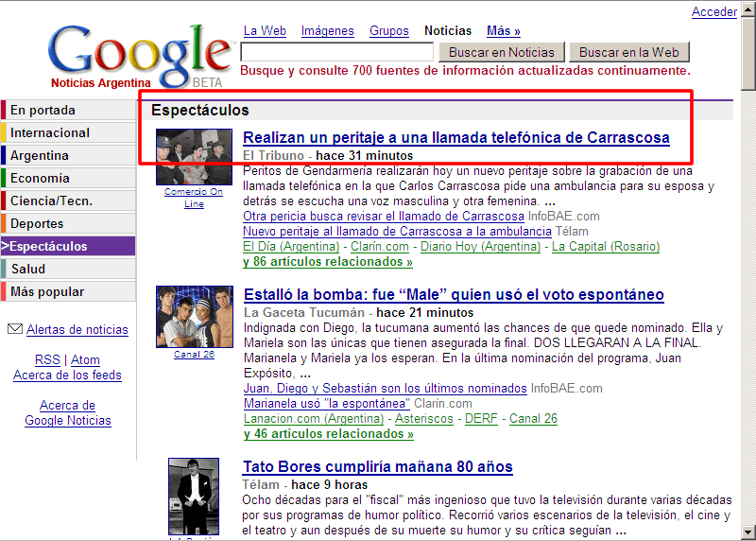Open headline about peritaje de Carrascosa
Image resolution: width=756 pixels, height=541 pixels.
(456, 137)
